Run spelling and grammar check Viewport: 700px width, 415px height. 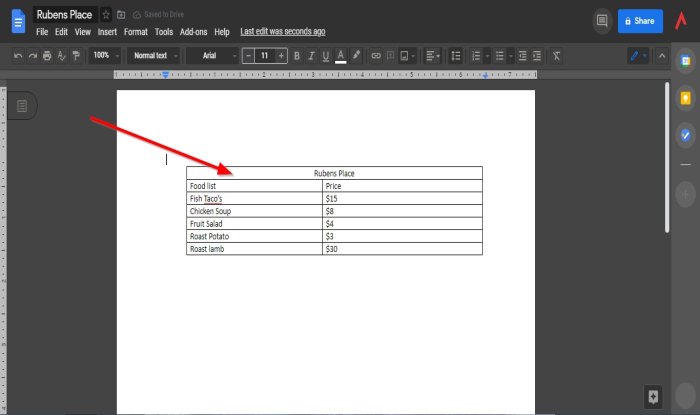62,56
